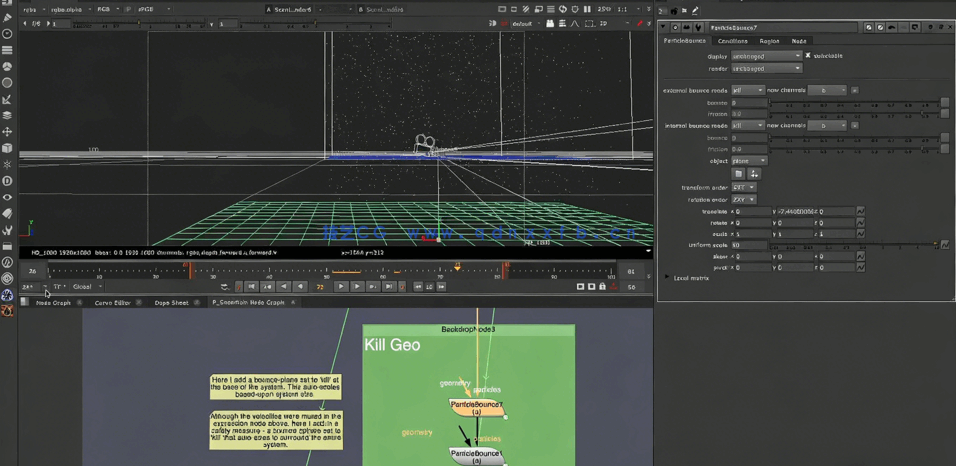Toggle the timeline loop mode button

click(x=224, y=287)
